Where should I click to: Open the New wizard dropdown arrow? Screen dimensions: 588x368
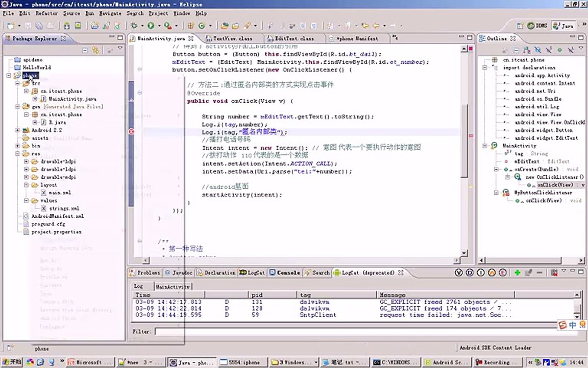click(19, 26)
